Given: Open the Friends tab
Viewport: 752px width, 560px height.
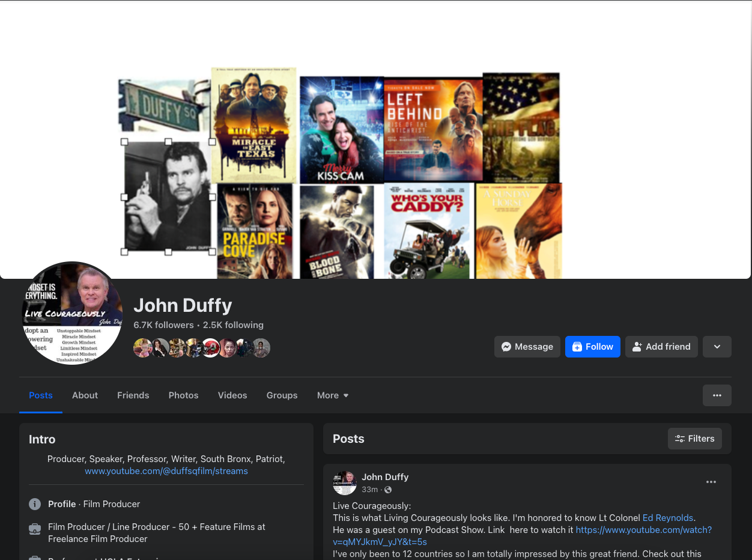Looking at the screenshot, I should tap(133, 395).
